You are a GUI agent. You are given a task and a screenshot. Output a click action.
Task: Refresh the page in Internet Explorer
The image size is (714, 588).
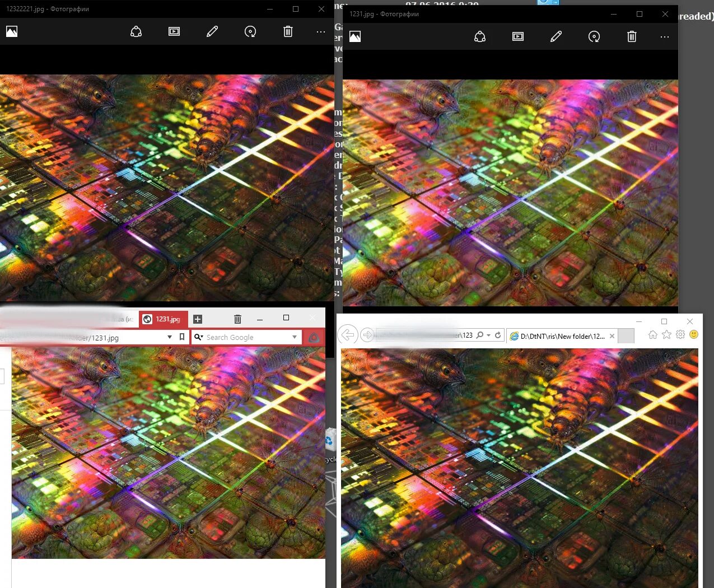tap(498, 335)
